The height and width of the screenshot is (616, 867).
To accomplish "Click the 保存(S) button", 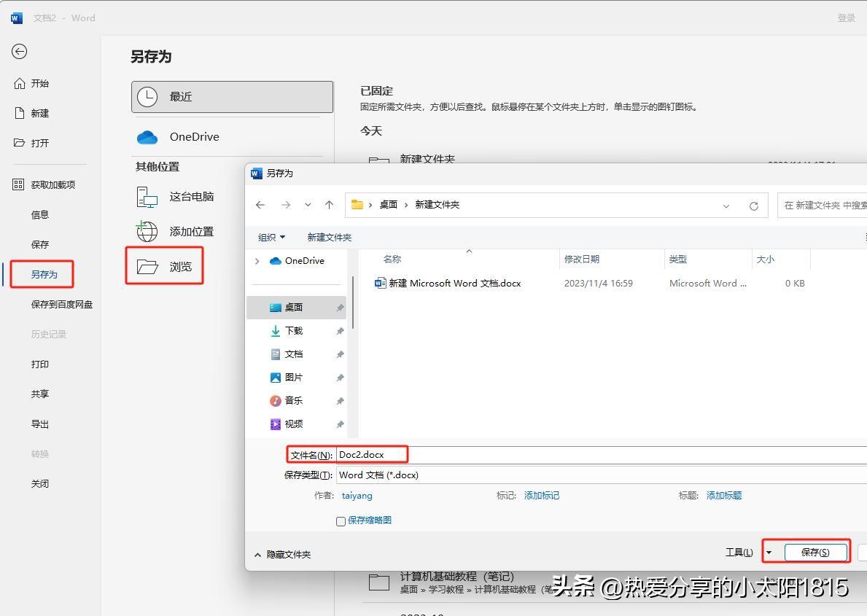I will tap(815, 553).
